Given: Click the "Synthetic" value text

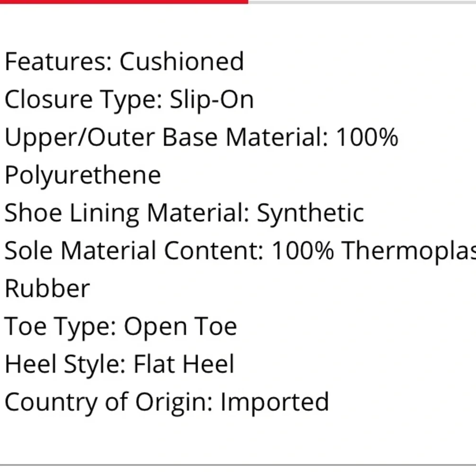Looking at the screenshot, I should 310,213.
